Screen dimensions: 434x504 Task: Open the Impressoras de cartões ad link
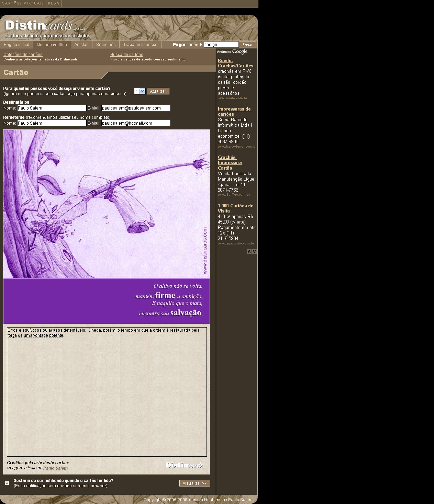[234, 112]
